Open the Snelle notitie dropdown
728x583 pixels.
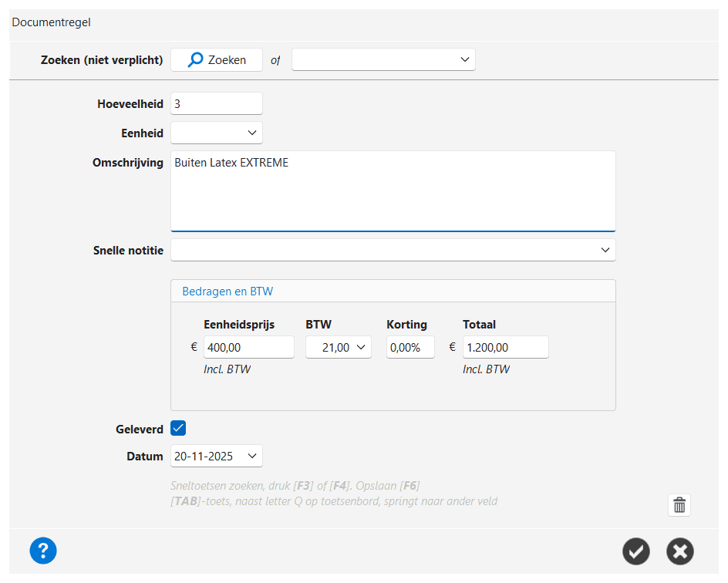pyautogui.click(x=393, y=250)
